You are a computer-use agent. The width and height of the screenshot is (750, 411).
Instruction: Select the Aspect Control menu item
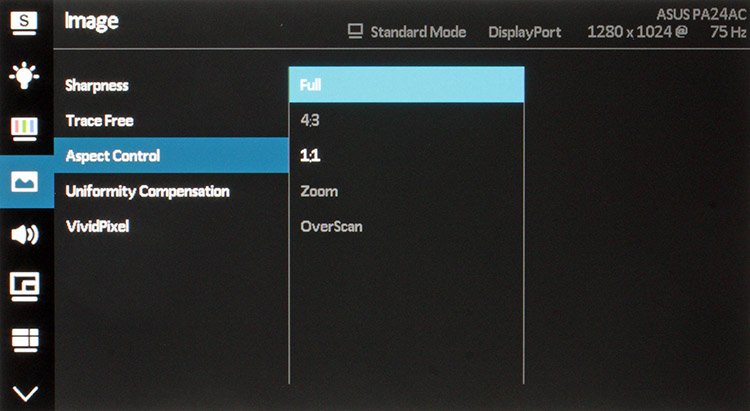click(x=171, y=156)
